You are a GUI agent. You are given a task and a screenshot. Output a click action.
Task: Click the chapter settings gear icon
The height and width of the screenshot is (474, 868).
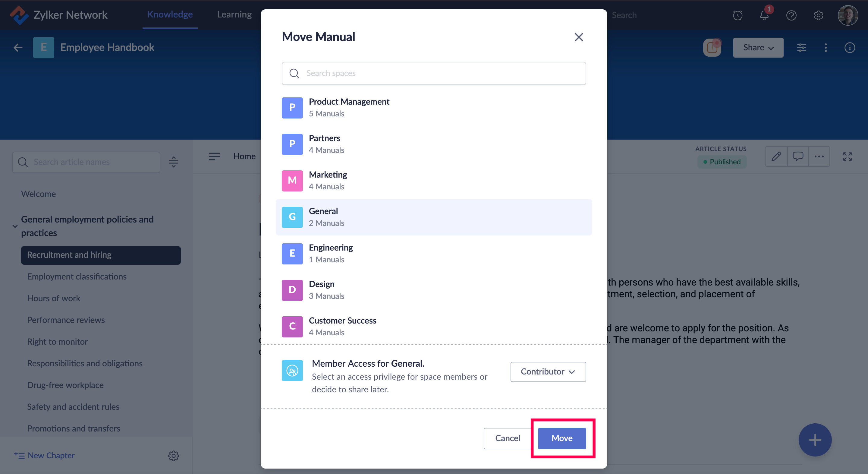point(173,456)
